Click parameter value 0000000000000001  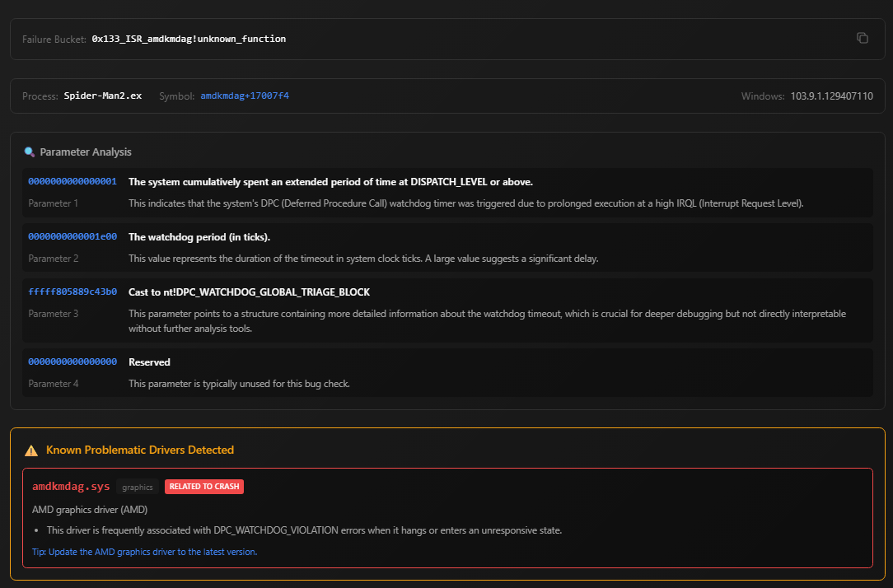coord(72,181)
